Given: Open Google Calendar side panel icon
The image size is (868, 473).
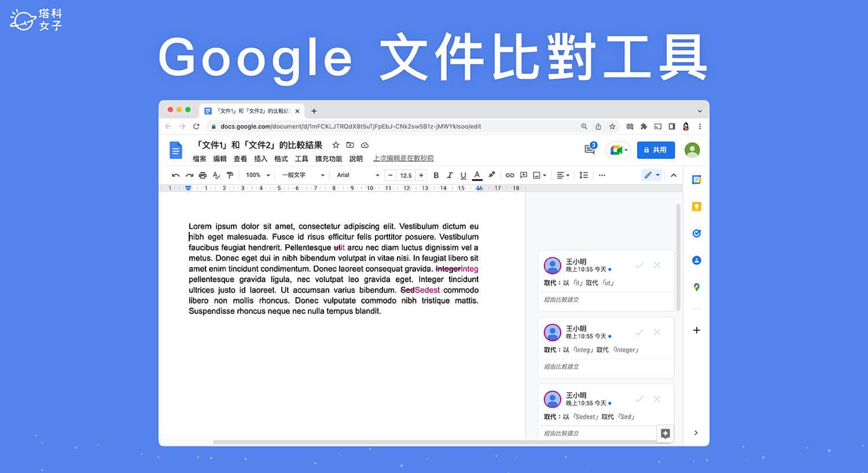Looking at the screenshot, I should click(x=697, y=180).
